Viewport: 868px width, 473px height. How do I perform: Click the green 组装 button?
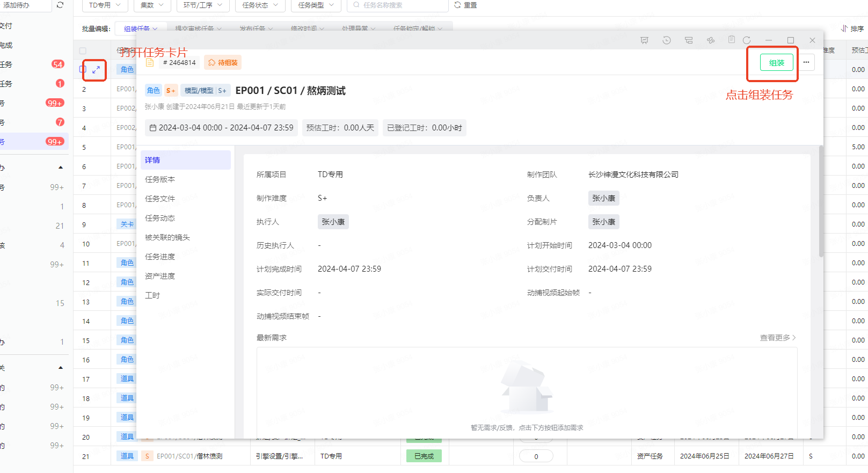(776, 63)
